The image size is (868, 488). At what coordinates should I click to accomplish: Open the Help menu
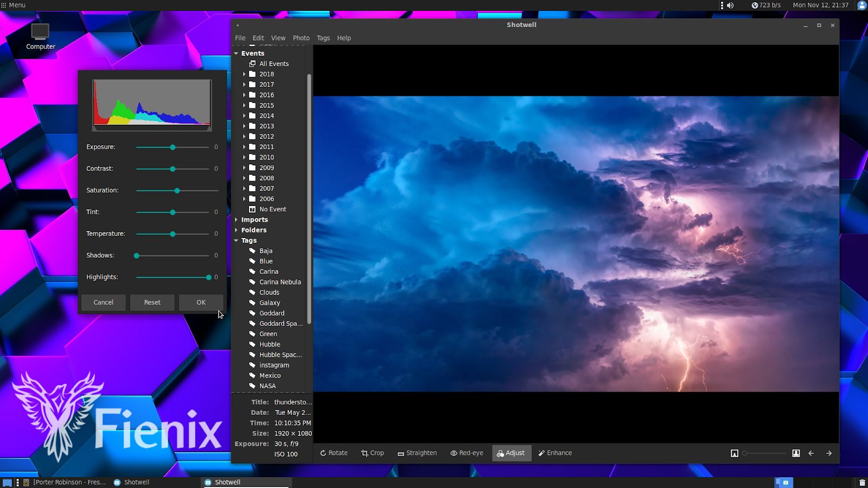pyautogui.click(x=344, y=38)
